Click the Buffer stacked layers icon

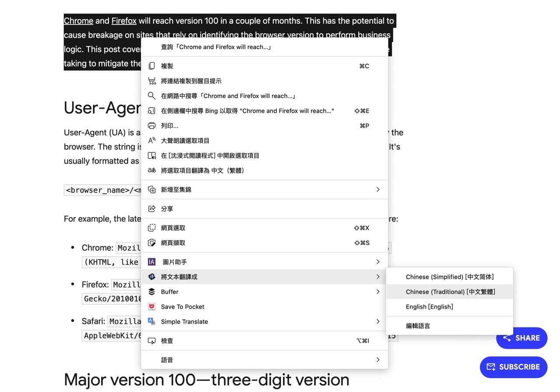152,292
